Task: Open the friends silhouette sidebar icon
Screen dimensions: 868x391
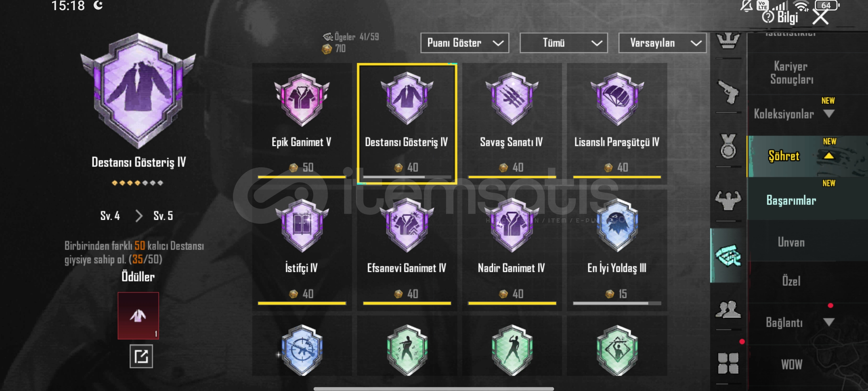Action: tap(728, 310)
